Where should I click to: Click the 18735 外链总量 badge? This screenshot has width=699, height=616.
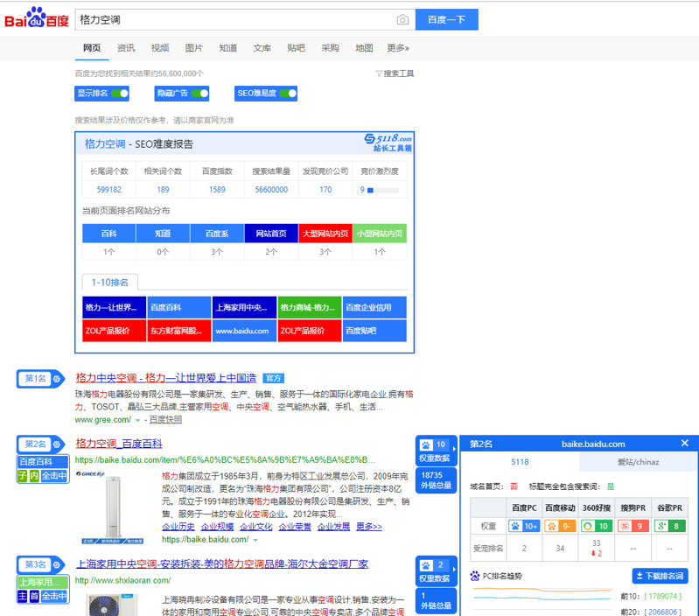pos(437,480)
